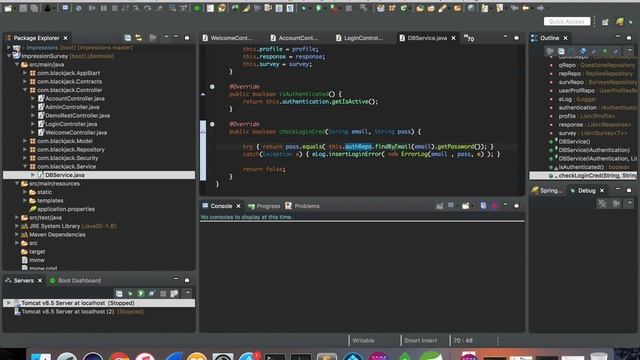Select checkLoginCred method in Outline
This screenshot has width=640, height=360.
point(584,176)
